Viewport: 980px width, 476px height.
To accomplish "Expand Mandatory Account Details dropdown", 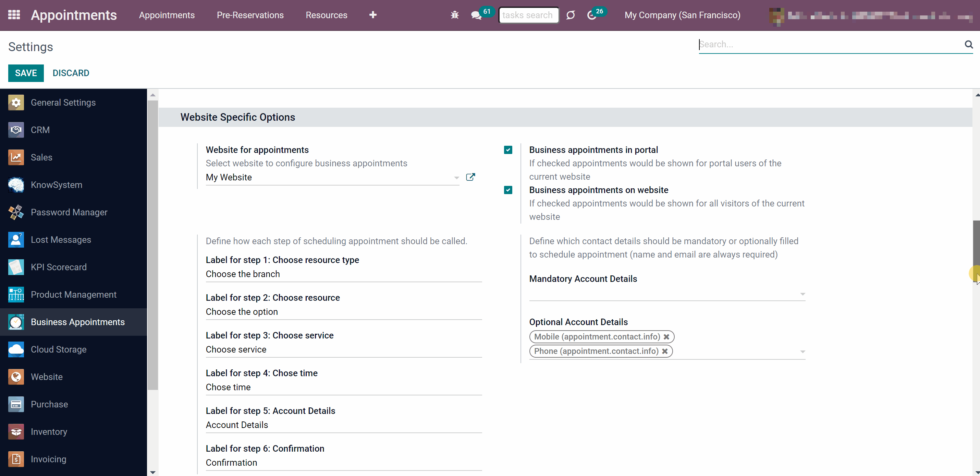I will pyautogui.click(x=803, y=294).
